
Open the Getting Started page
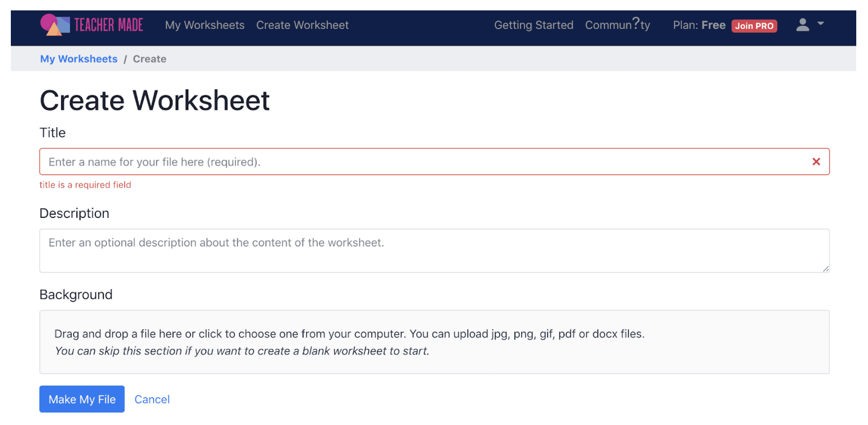click(533, 25)
